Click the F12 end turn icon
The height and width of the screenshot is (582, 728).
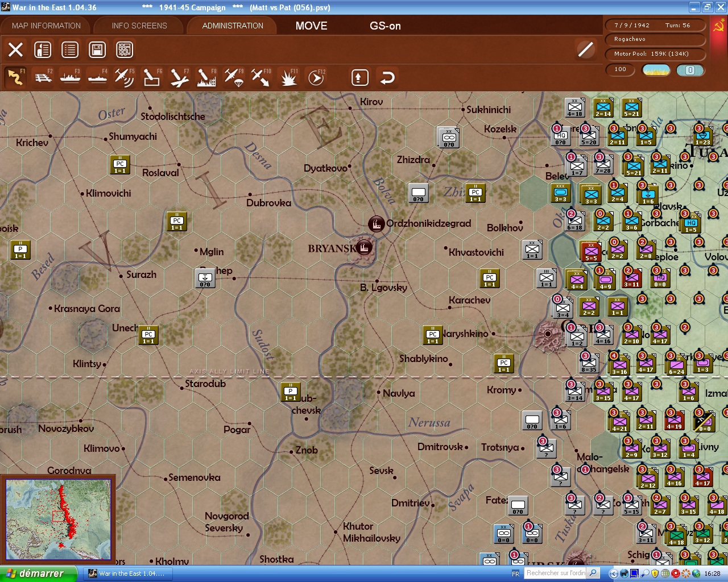click(x=316, y=77)
